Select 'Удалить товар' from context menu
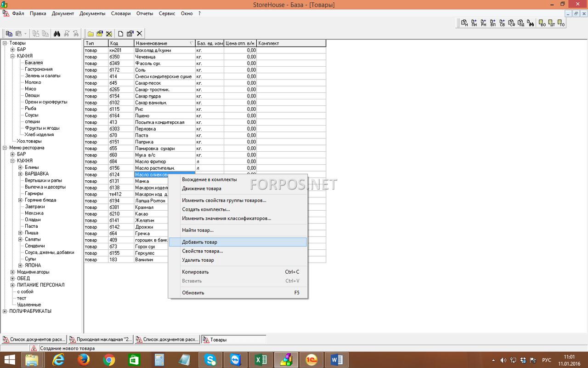Image resolution: width=588 pixels, height=368 pixels. pyautogui.click(x=198, y=260)
